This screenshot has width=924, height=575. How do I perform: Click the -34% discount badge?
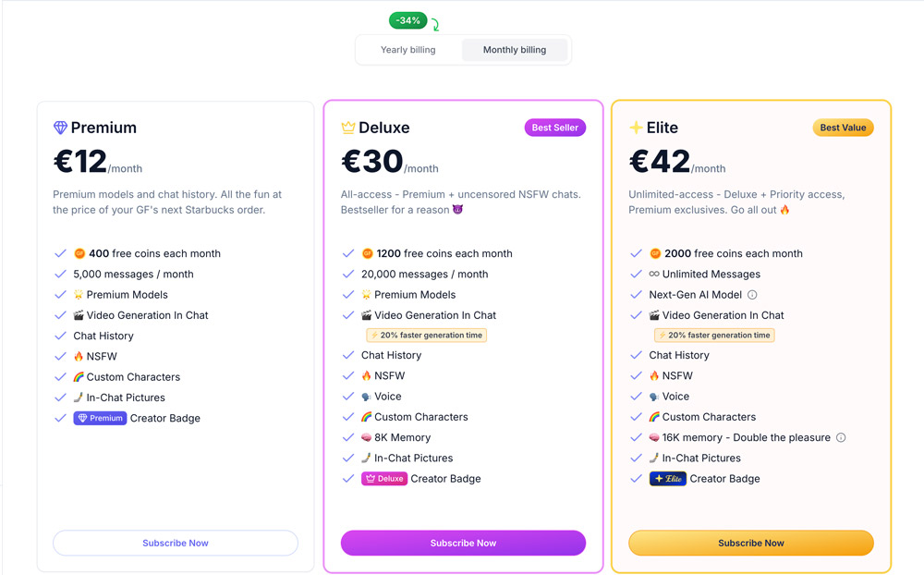[x=408, y=19]
